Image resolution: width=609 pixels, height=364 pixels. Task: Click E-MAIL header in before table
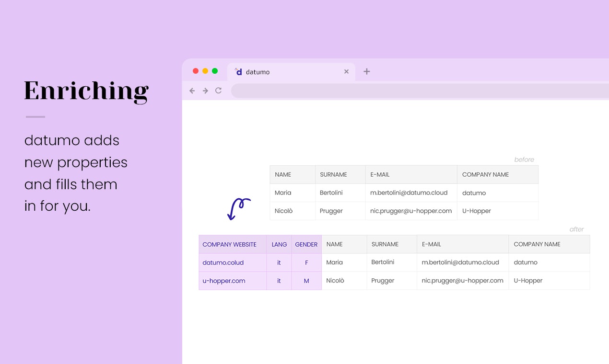[411, 174]
